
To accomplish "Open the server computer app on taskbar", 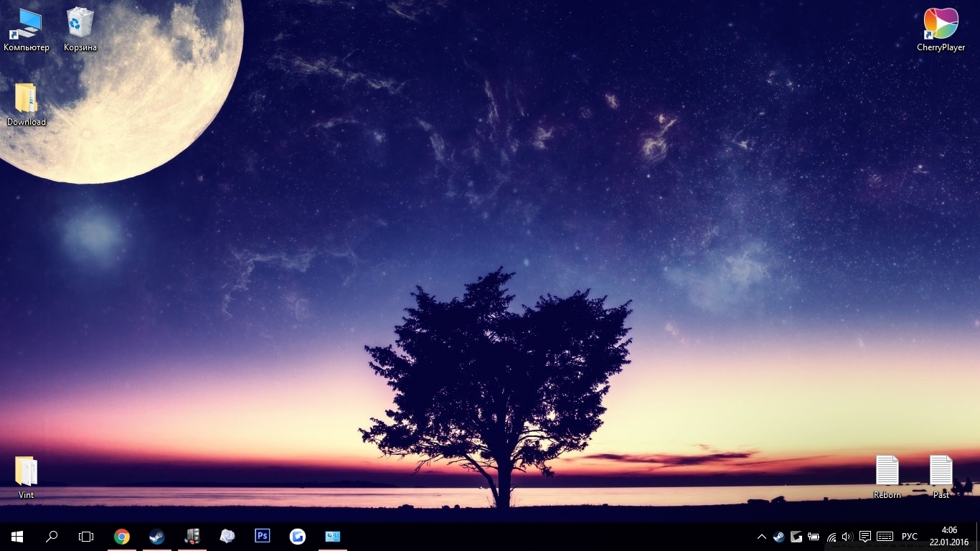I will point(192,536).
